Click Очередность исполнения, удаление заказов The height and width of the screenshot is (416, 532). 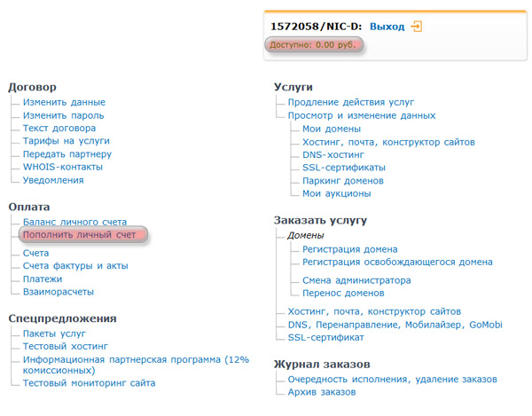(393, 380)
